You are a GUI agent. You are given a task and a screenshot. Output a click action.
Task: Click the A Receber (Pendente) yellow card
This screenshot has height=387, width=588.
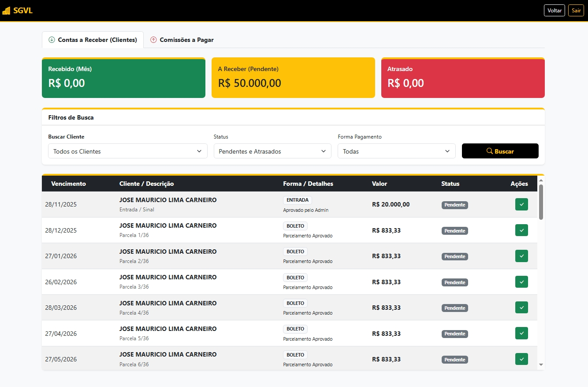(293, 78)
